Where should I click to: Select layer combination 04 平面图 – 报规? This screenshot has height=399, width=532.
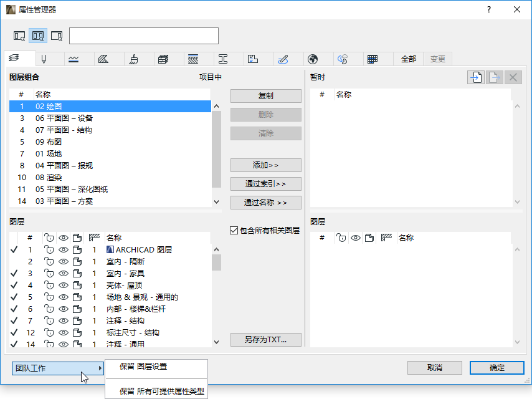[110, 166]
